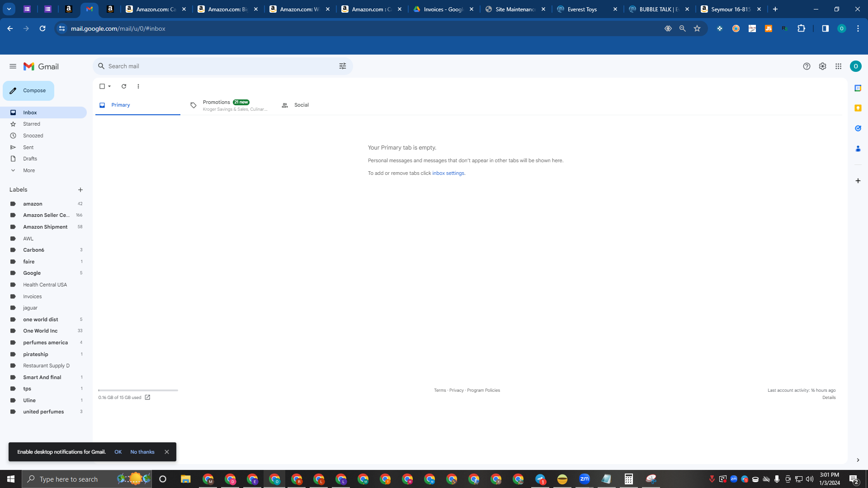This screenshot has width=868, height=488.
Task: Open Gmail Settings gear icon
Action: (822, 66)
